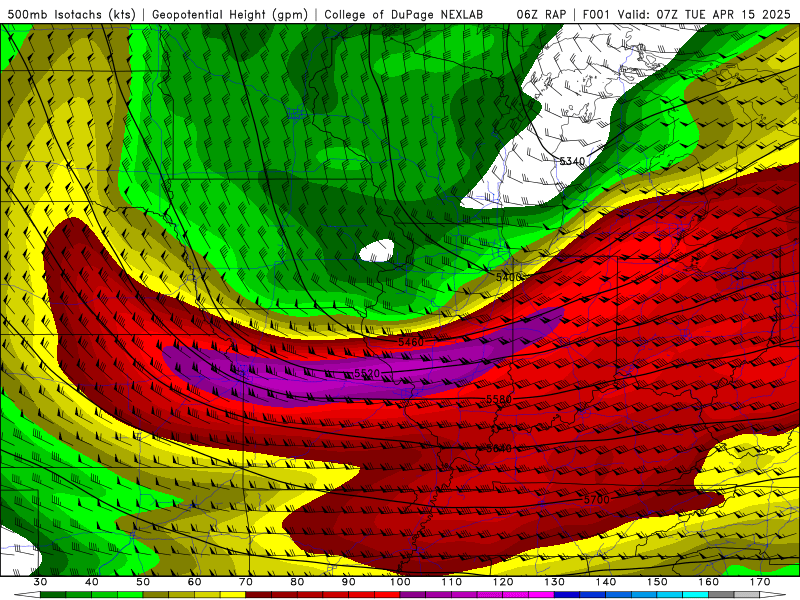The height and width of the screenshot is (600, 800).
Task: Click the 70 value on the color scale
Action: 246,582
